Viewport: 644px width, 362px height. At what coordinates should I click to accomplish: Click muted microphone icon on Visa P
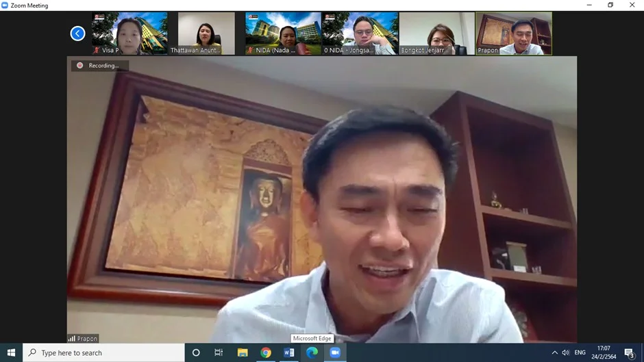coord(97,51)
